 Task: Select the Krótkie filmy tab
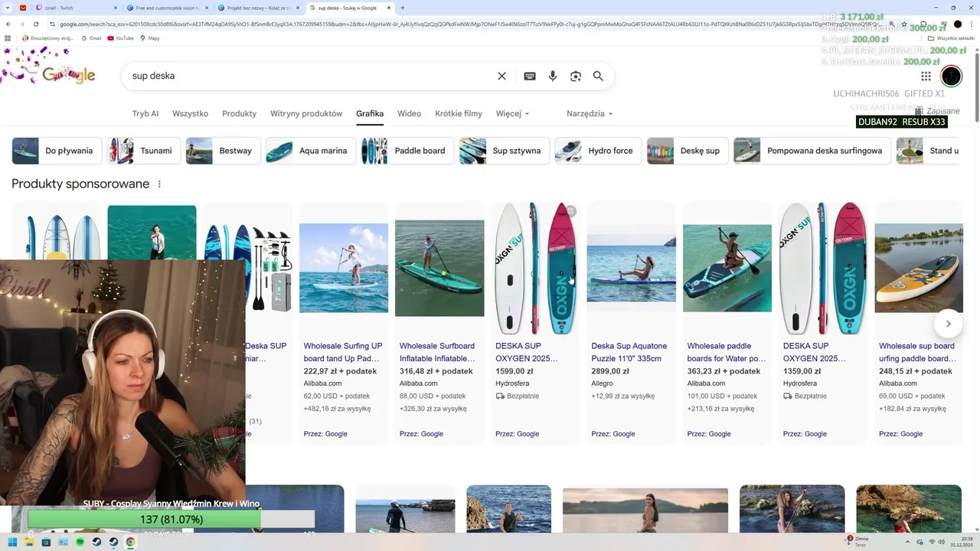click(x=459, y=113)
